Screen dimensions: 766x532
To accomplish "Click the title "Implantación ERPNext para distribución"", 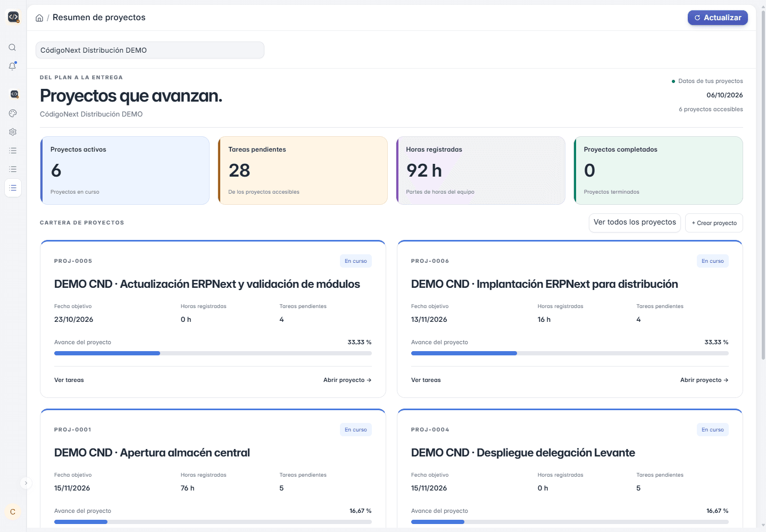I will pos(577,284).
